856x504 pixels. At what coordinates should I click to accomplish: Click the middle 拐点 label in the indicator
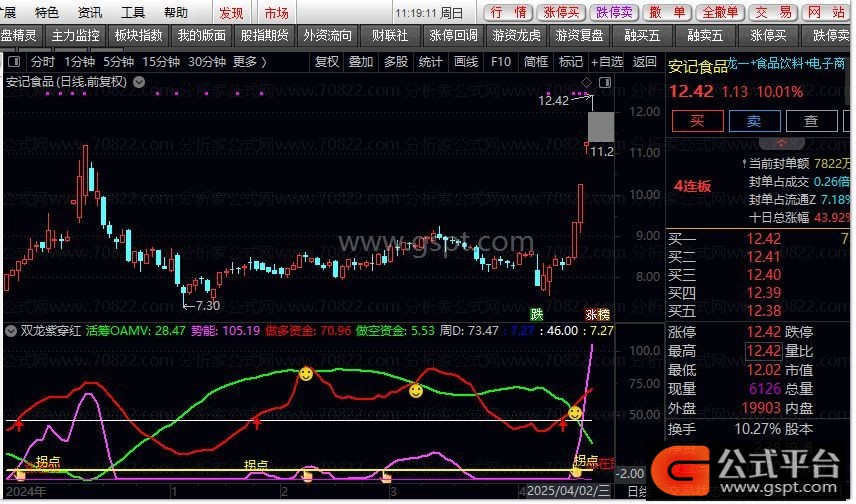point(256,465)
